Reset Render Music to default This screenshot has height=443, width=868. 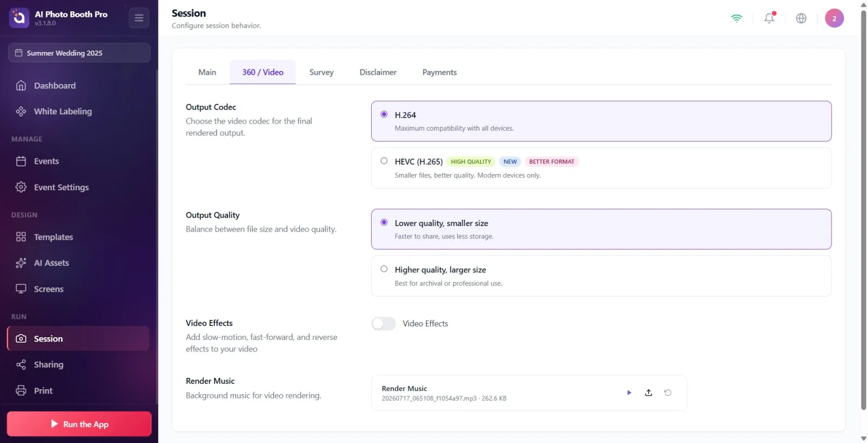click(668, 393)
